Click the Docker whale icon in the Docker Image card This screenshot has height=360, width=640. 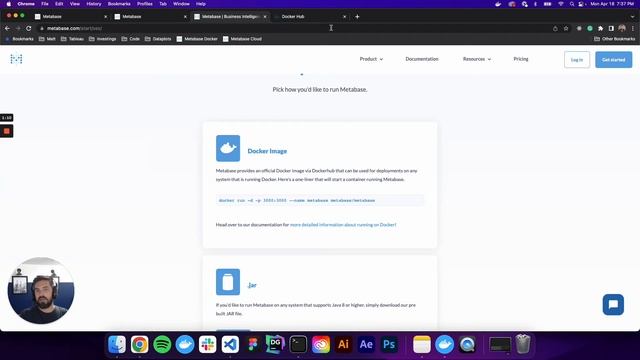coord(228,148)
